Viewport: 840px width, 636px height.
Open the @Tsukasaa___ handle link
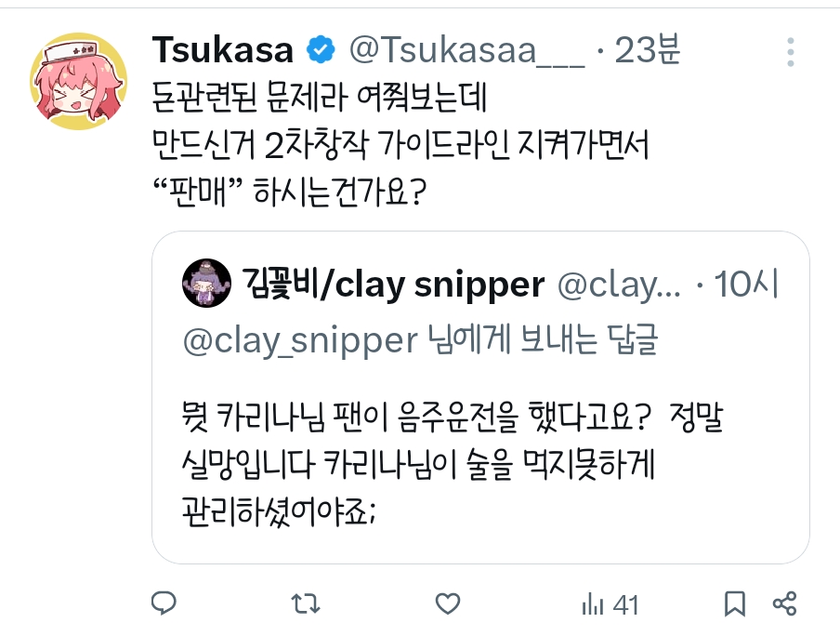(466, 51)
